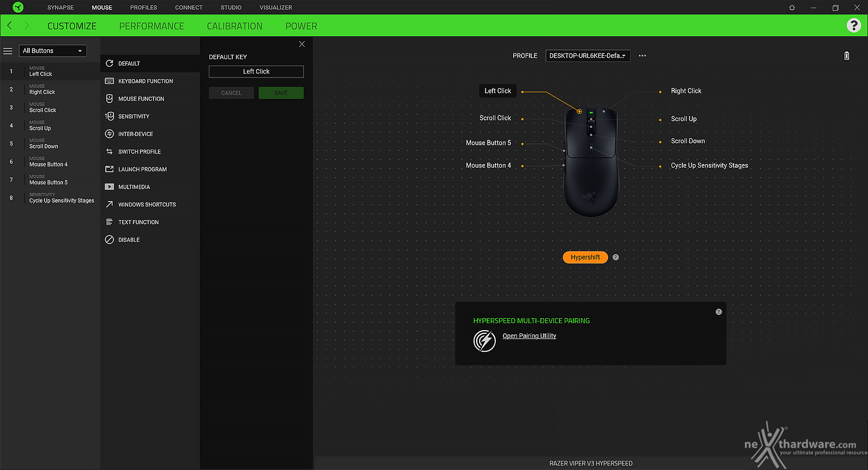Click Cycle Up Sensitivity Stages diagram label

710,165
